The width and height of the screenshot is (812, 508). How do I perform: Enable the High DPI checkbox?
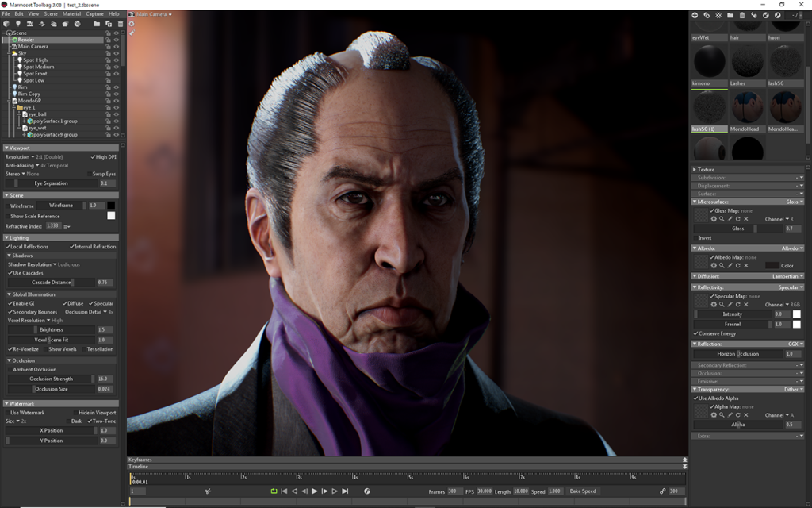[93, 157]
